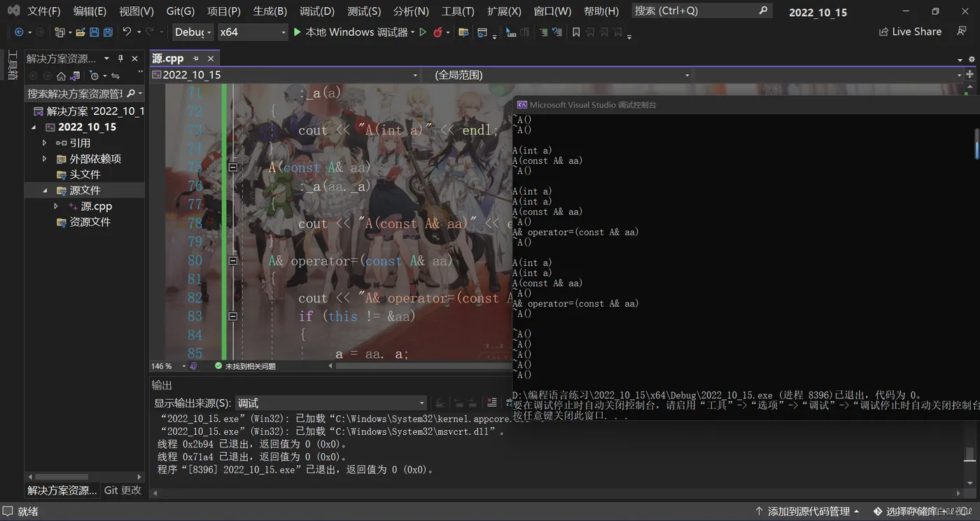The image size is (980, 521).
Task: Select the 资源文件 folder in tree
Action: [x=90, y=222]
